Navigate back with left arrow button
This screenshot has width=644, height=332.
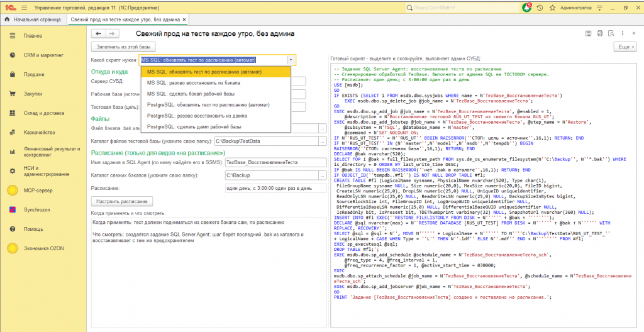(98, 34)
